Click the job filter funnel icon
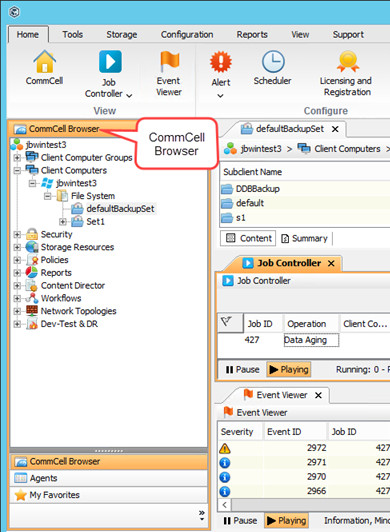 point(226,321)
